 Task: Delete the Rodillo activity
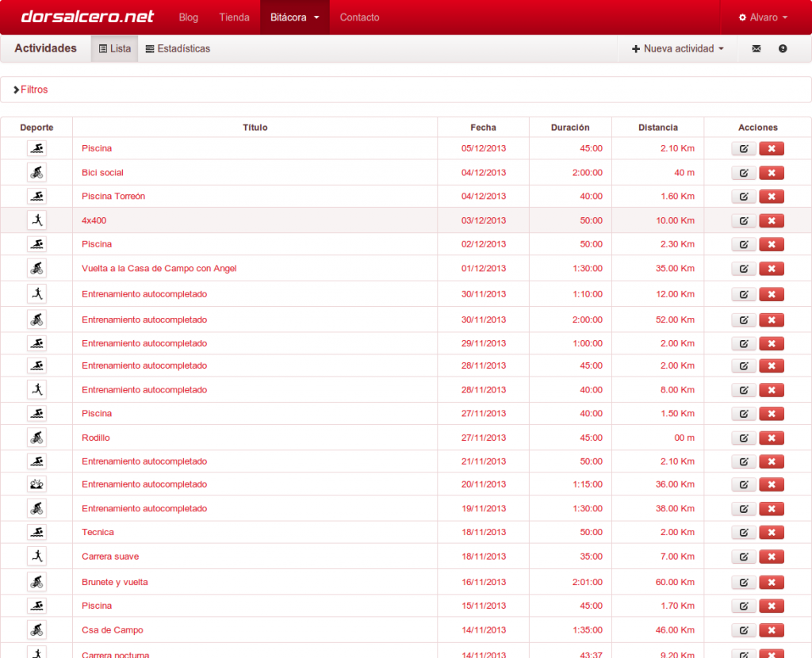click(771, 438)
